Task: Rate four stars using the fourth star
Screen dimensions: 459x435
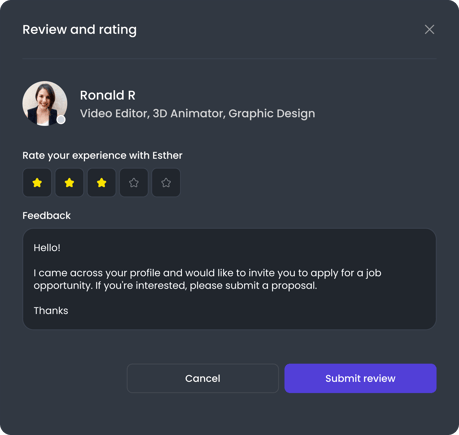Action: [134, 182]
